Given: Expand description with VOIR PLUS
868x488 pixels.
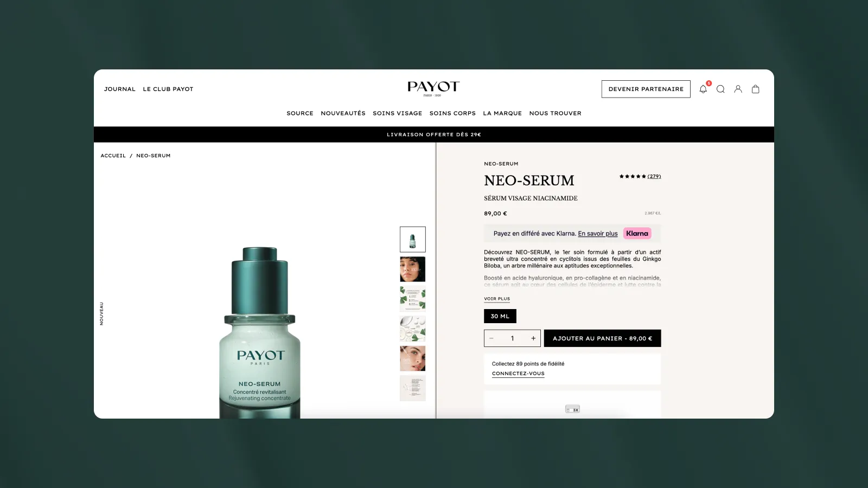Looking at the screenshot, I should point(497,299).
